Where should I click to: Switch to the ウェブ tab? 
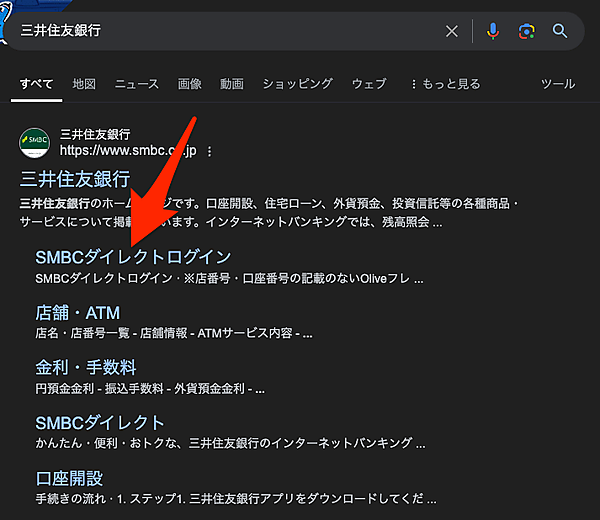click(369, 84)
